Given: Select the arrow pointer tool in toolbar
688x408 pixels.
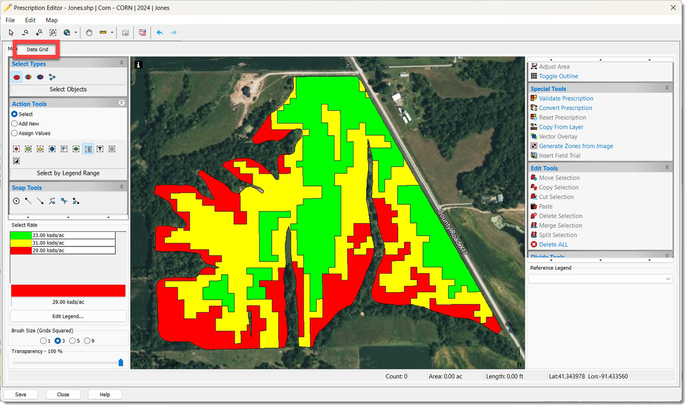Looking at the screenshot, I should pyautogui.click(x=10, y=32).
